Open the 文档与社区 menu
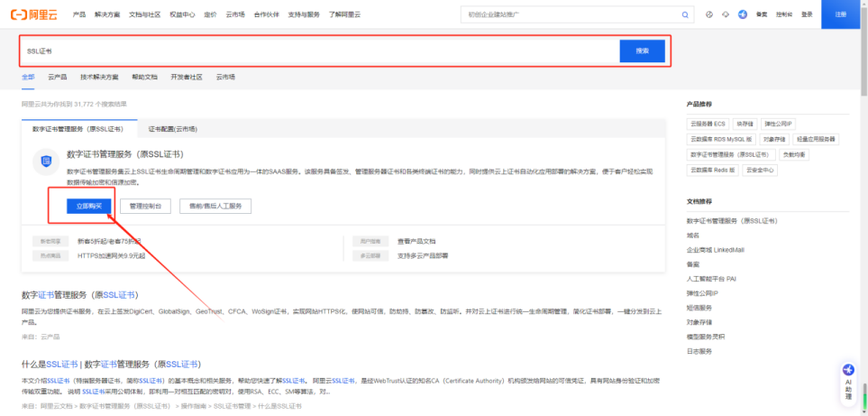Image resolution: width=868 pixels, height=416 pixels. (144, 15)
